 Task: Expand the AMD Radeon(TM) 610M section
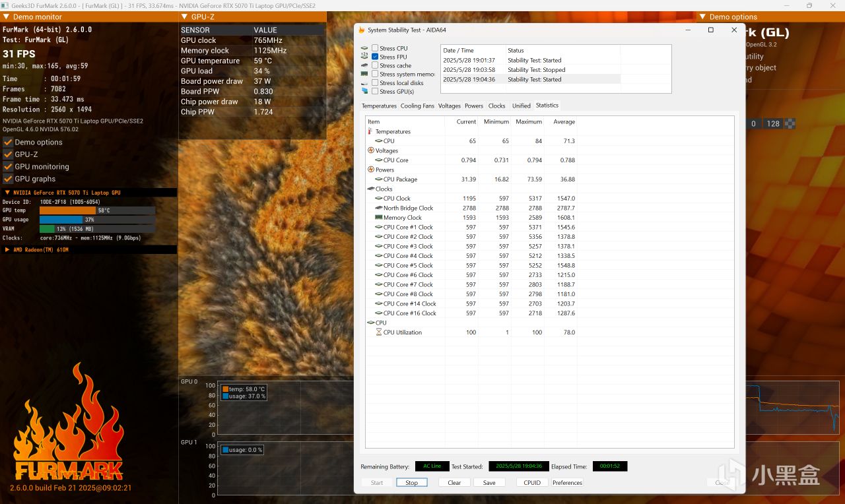coord(7,250)
